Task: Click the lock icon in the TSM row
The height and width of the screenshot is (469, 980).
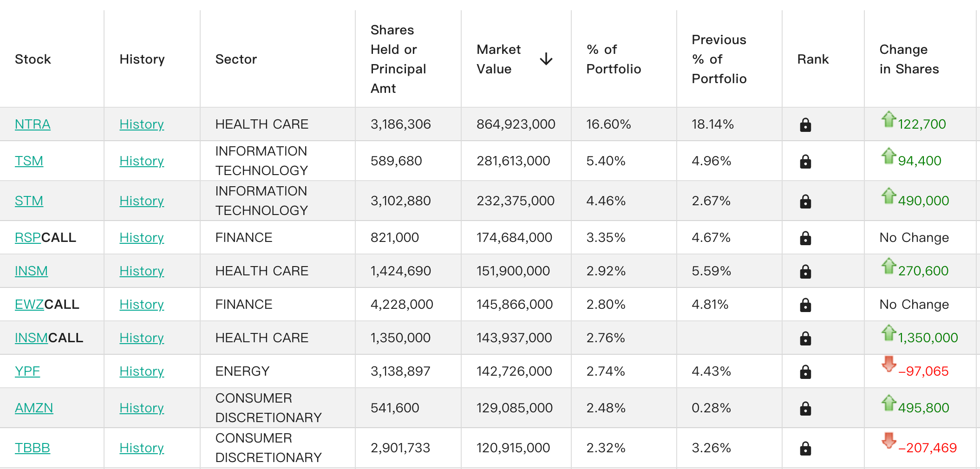Action: click(805, 162)
